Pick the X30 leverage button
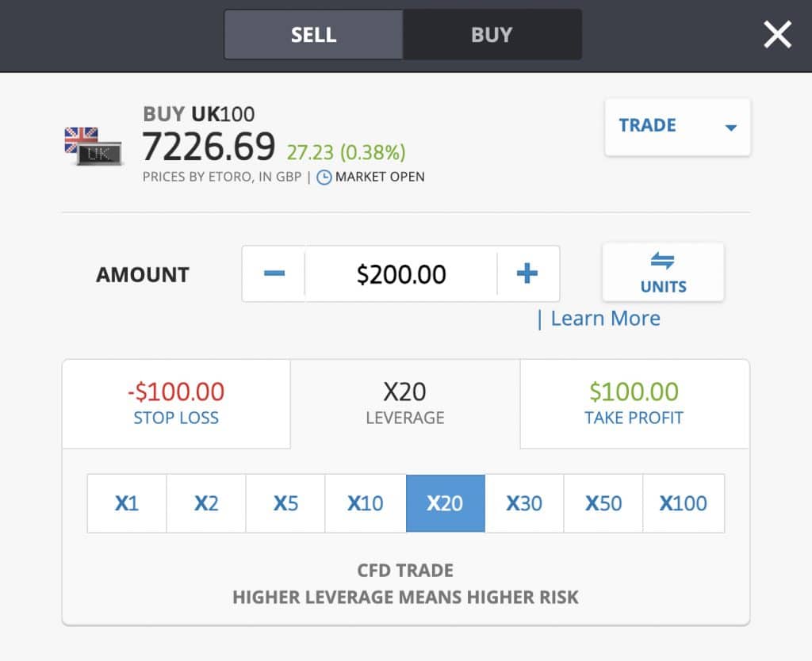 pos(524,503)
